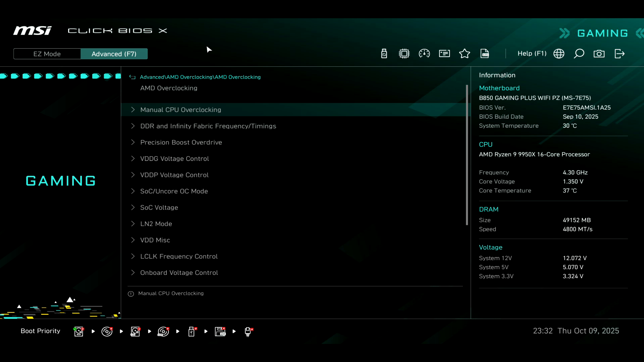Screen dimensions: 644x362
Task: Open M-Flash USB BIOS update icon
Action: (384, 54)
